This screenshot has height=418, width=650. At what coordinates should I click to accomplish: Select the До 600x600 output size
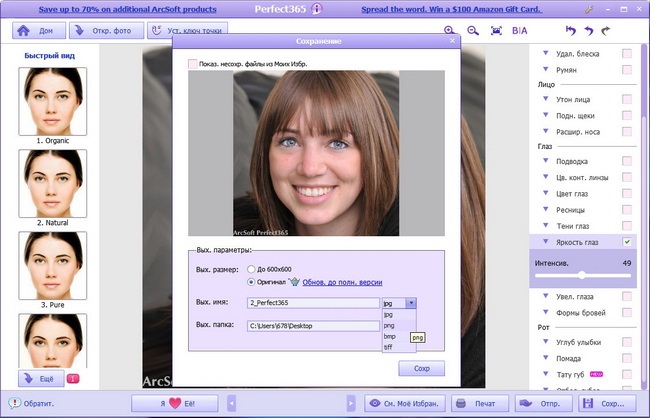click(x=251, y=269)
